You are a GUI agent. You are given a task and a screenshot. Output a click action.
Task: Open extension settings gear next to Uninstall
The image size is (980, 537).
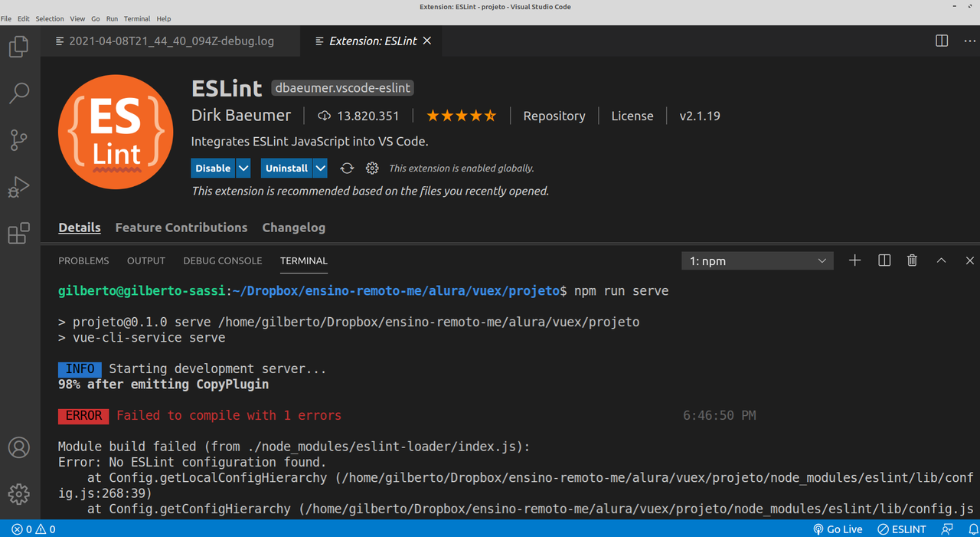click(372, 168)
